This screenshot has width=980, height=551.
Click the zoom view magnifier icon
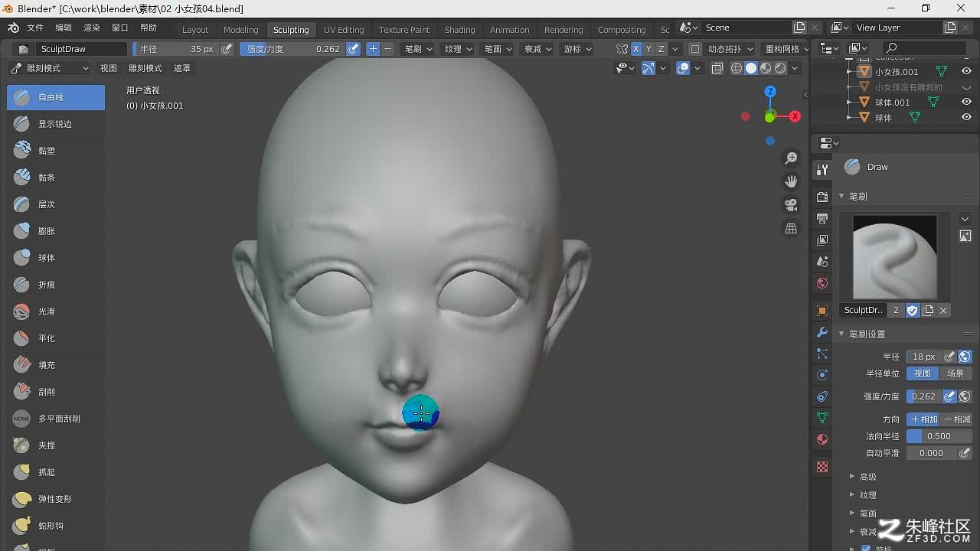(791, 158)
